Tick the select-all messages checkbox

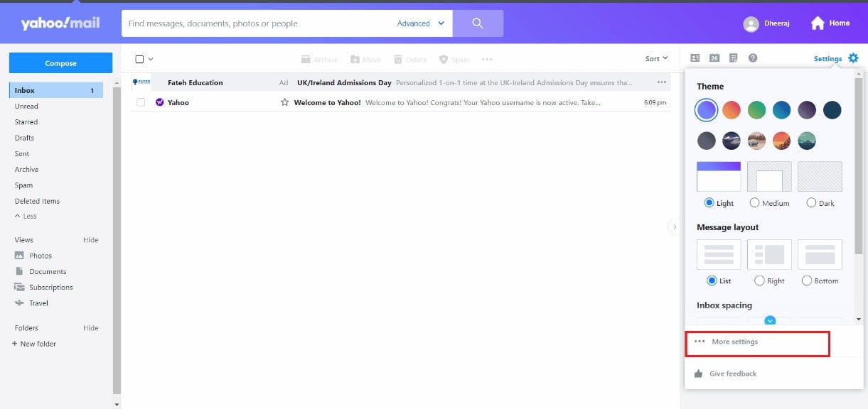(x=139, y=59)
